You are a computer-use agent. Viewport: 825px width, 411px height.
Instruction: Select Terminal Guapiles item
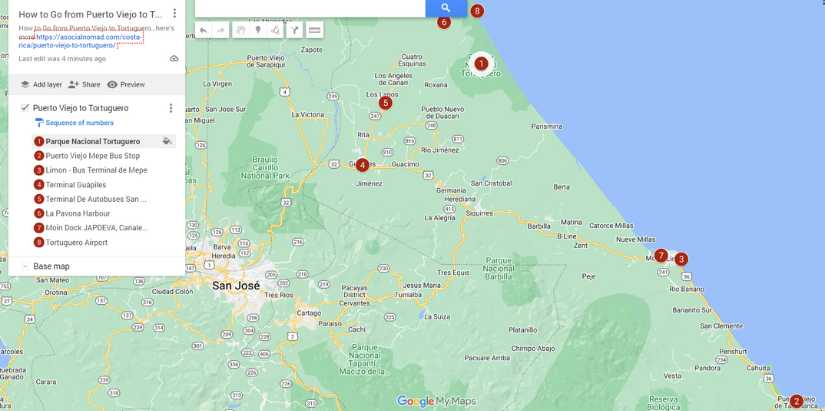76,185
